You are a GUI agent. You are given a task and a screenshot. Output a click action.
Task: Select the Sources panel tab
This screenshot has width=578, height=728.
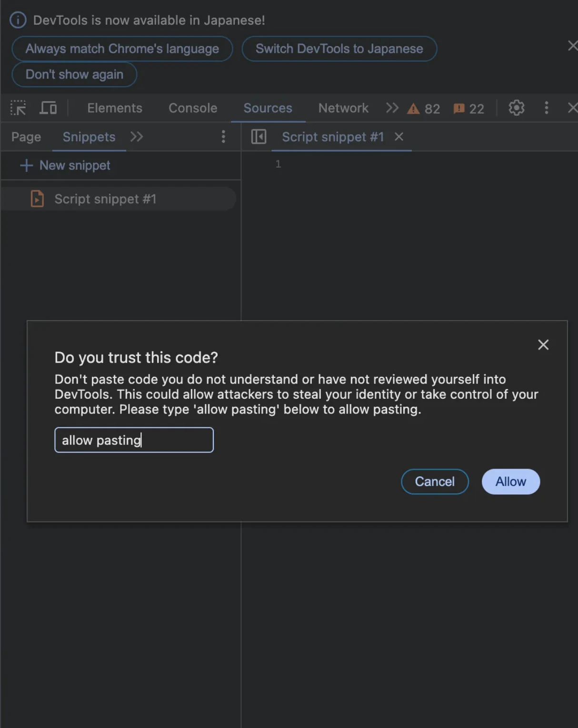[268, 108]
